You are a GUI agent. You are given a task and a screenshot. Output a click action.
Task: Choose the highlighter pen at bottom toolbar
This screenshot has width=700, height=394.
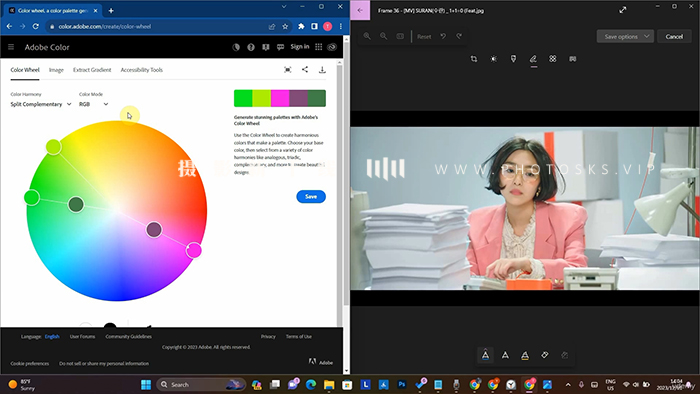point(525,355)
